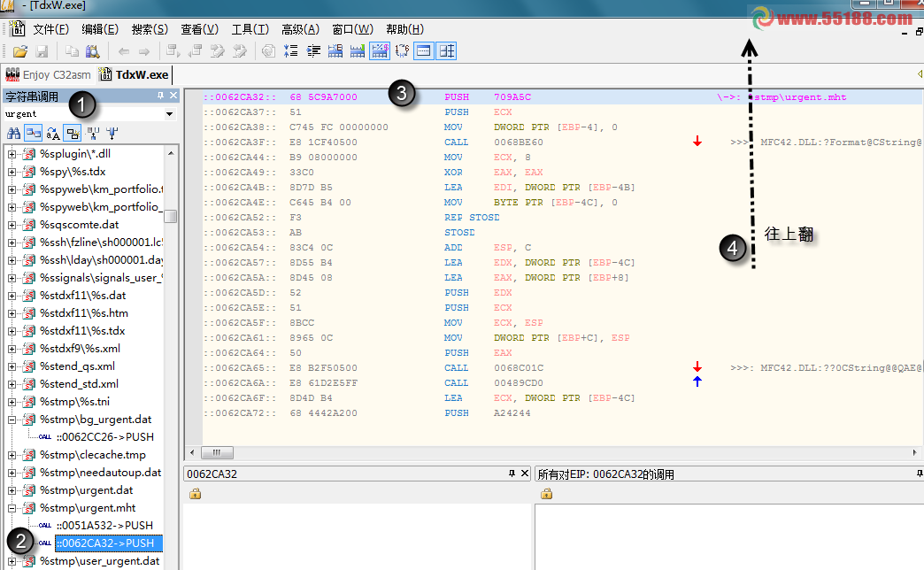Select the ::0062CC26->PUSH call entry
This screenshot has height=570, width=924.
point(105,436)
